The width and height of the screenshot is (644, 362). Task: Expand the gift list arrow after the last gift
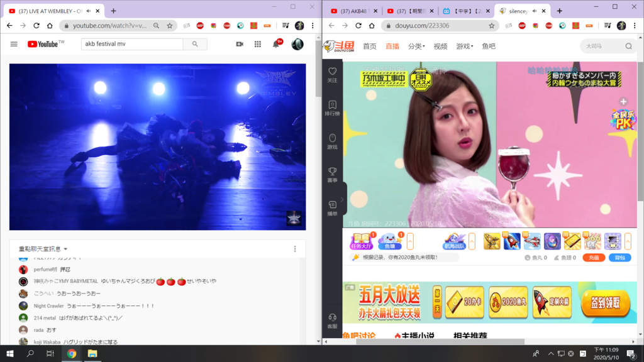628,241
